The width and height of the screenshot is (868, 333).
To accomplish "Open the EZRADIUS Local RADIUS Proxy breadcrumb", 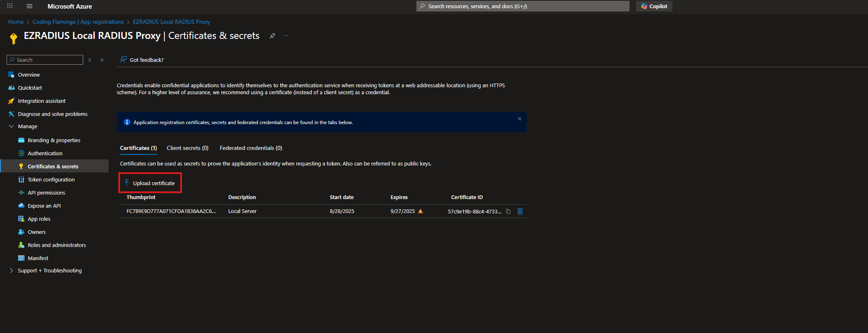I will pyautogui.click(x=171, y=22).
